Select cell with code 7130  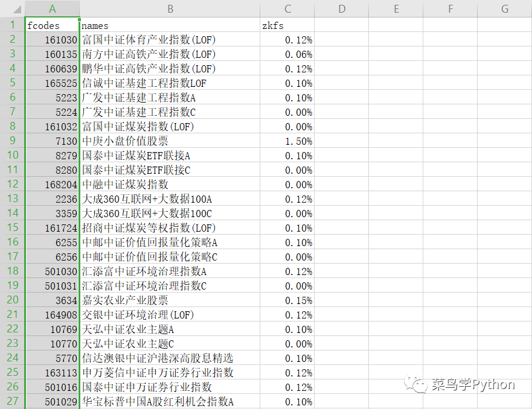[53, 141]
